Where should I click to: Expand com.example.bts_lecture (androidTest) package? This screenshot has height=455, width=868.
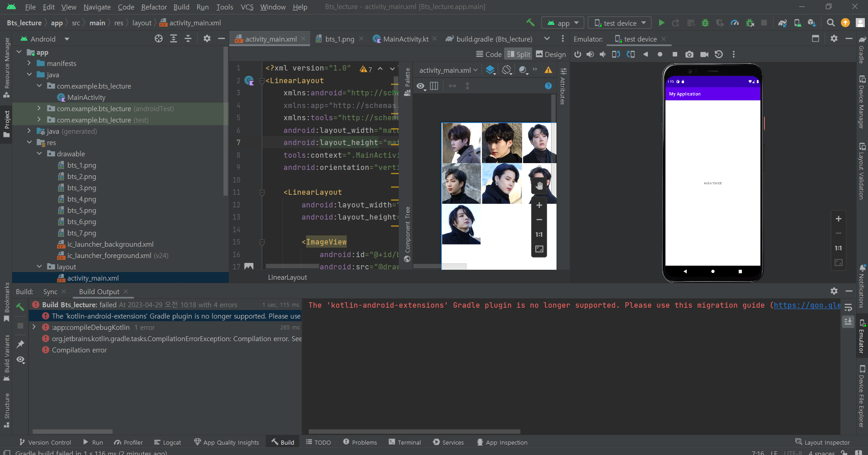[x=39, y=108]
